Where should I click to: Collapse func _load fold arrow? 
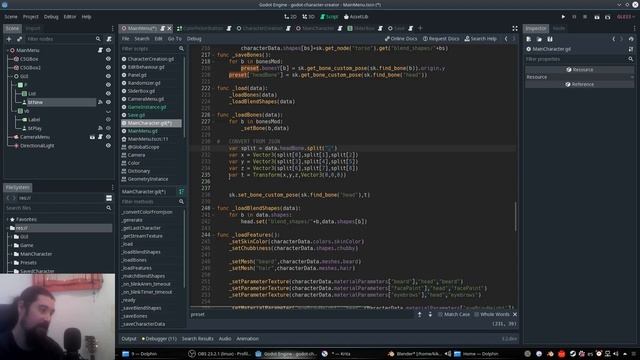tap(214, 88)
